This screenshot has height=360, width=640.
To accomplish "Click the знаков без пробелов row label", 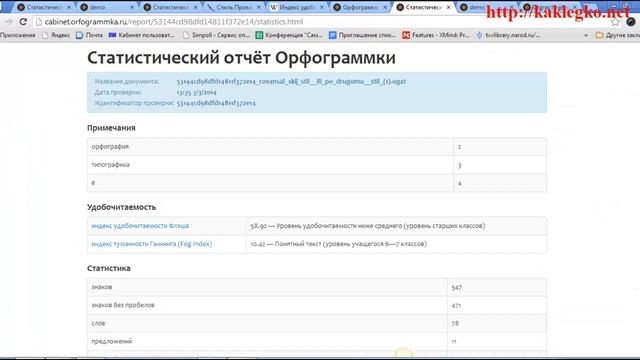I will 123,305.
